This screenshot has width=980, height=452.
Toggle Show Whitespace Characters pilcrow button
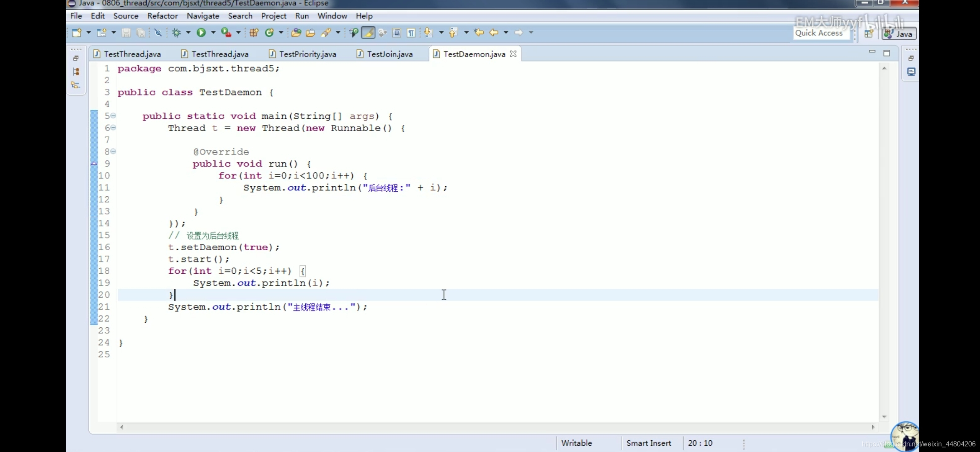411,33
